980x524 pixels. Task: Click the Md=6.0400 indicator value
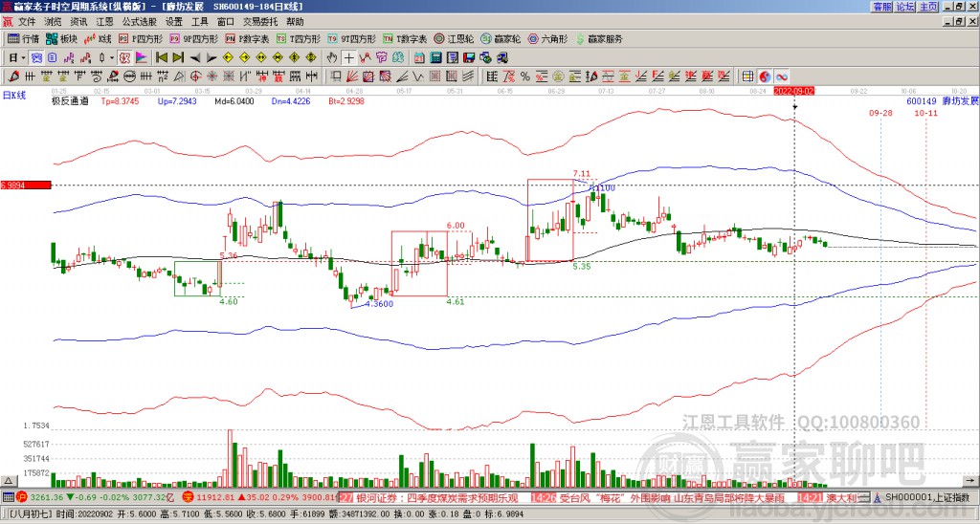click(x=234, y=100)
